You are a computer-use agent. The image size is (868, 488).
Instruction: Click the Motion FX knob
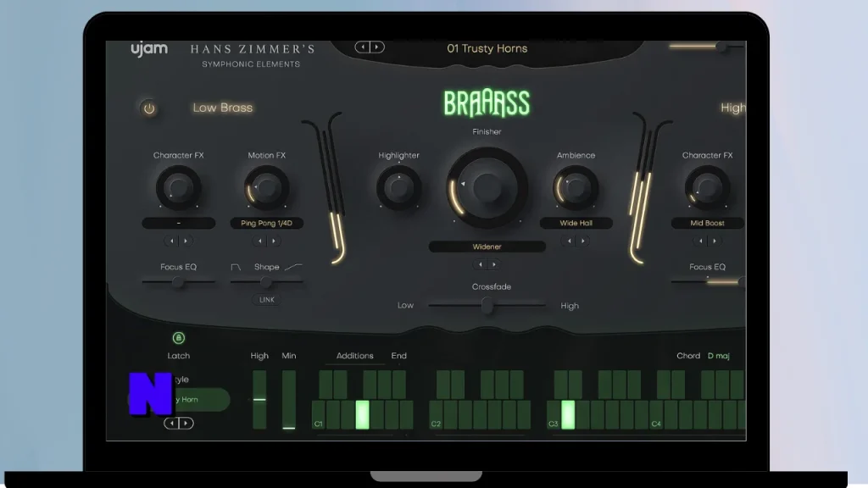266,188
